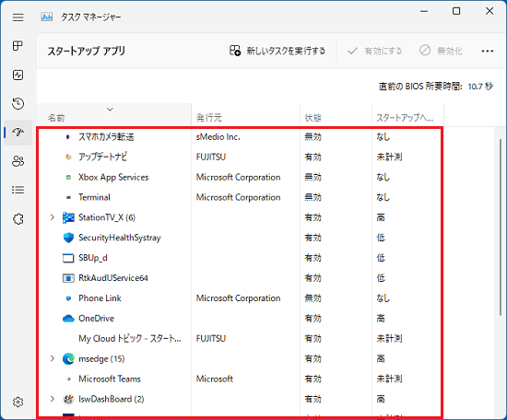This screenshot has height=420, width=507.
Task: Select the SecurityHealthSystray entry
Action: tap(120, 238)
